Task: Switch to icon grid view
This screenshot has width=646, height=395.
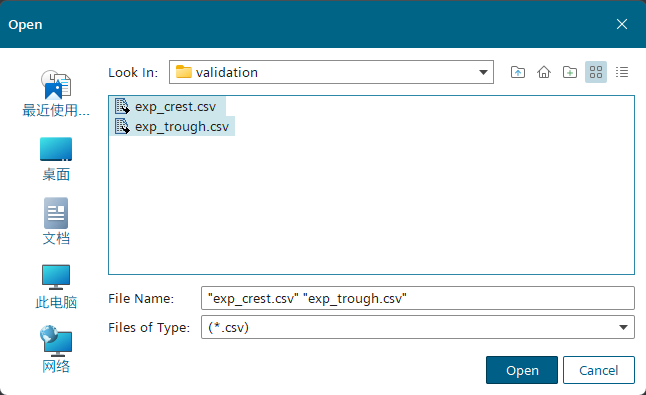Action: [x=596, y=72]
